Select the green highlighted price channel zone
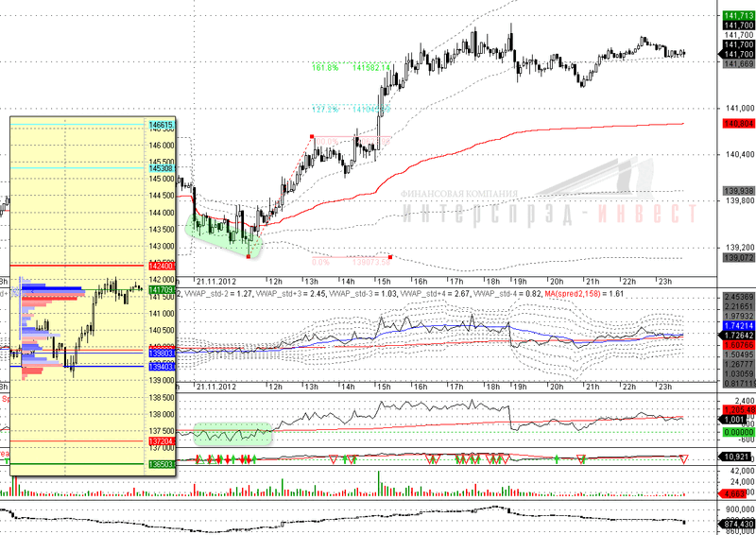The width and height of the screenshot is (756, 535). pos(224,232)
